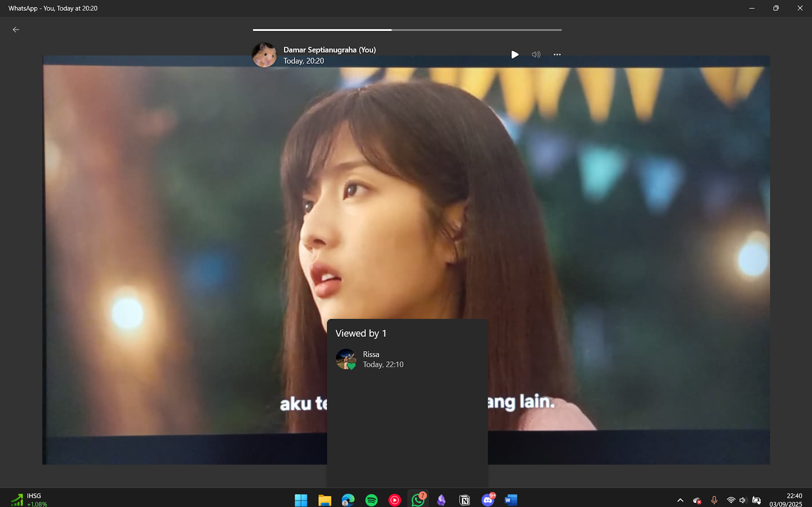
Task: Open Rissa's viewer profile picture
Action: click(x=346, y=359)
